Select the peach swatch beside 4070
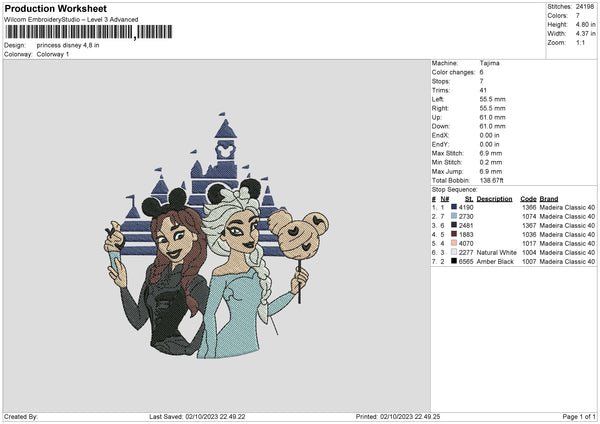This screenshot has width=600, height=424. point(454,243)
